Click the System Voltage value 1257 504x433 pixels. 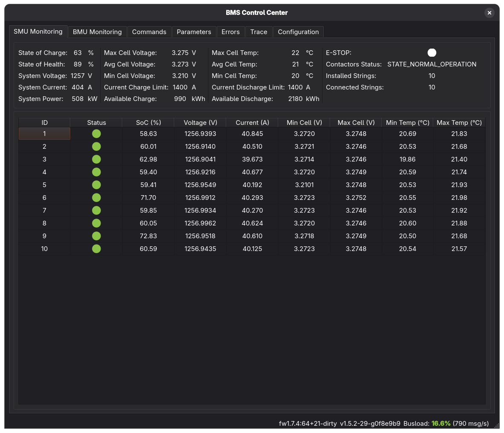click(78, 76)
